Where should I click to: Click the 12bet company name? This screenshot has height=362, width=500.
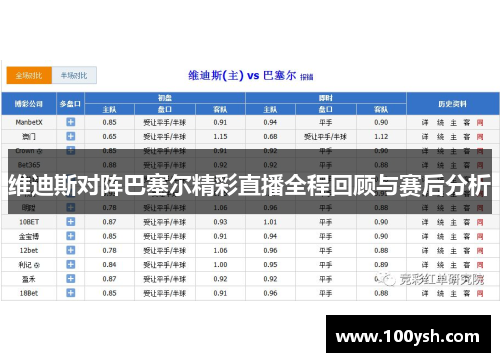pos(29,250)
